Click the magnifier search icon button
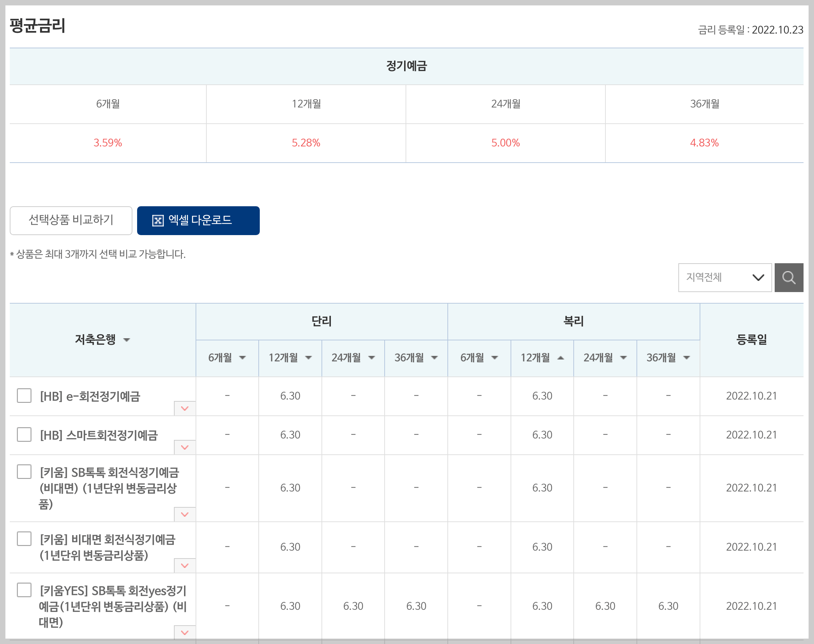Image resolution: width=814 pixels, height=644 pixels. pyautogui.click(x=788, y=278)
